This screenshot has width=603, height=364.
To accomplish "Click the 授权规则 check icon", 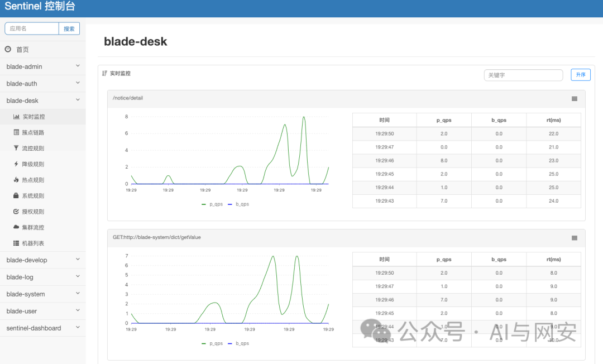I will 16,212.
